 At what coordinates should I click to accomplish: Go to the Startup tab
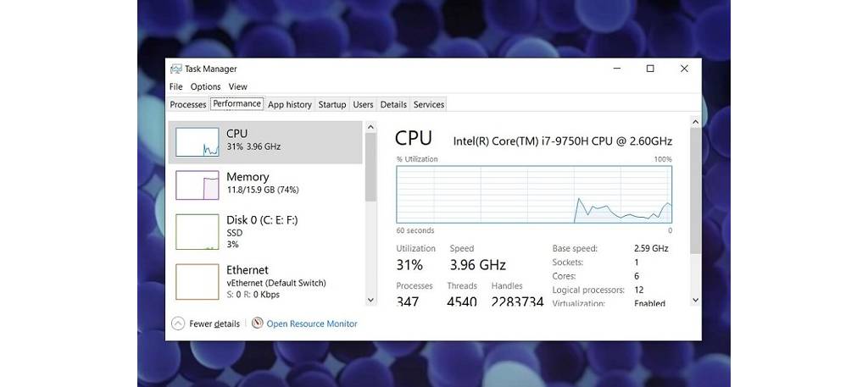pyautogui.click(x=332, y=104)
